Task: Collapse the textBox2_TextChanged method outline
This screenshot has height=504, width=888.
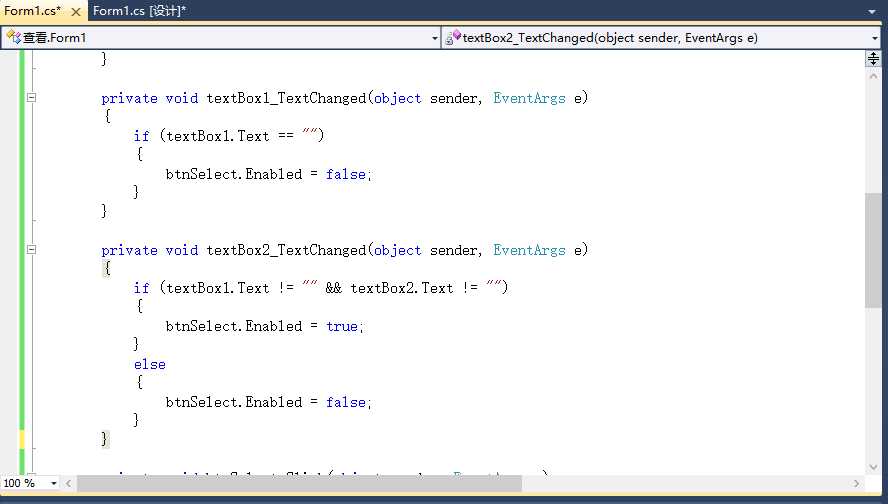Action: tap(32, 249)
